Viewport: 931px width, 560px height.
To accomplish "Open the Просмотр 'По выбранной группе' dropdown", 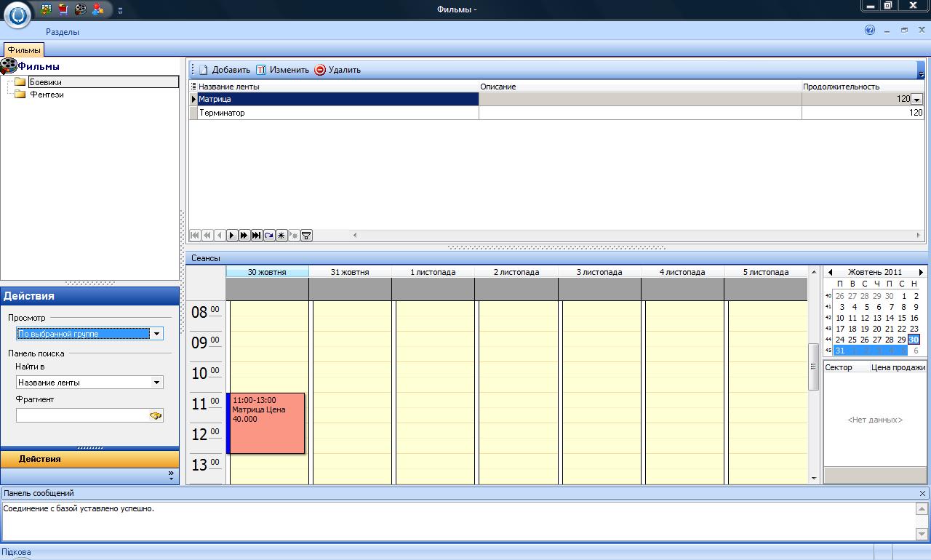I will tap(156, 334).
